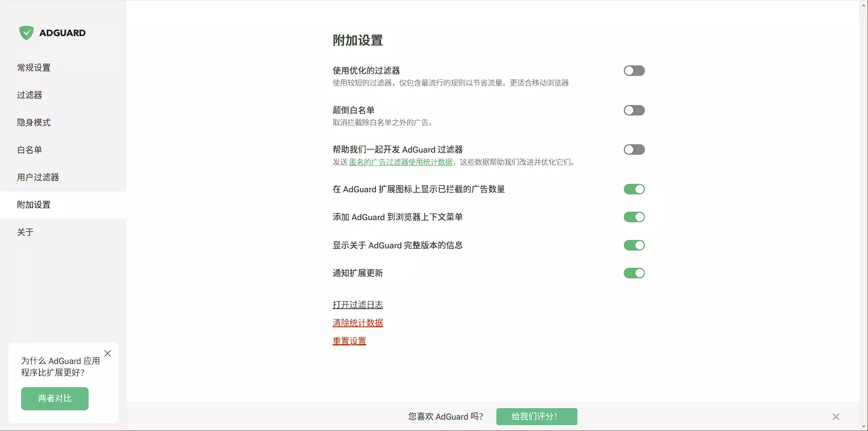Go to the 过滤器 section

30,95
